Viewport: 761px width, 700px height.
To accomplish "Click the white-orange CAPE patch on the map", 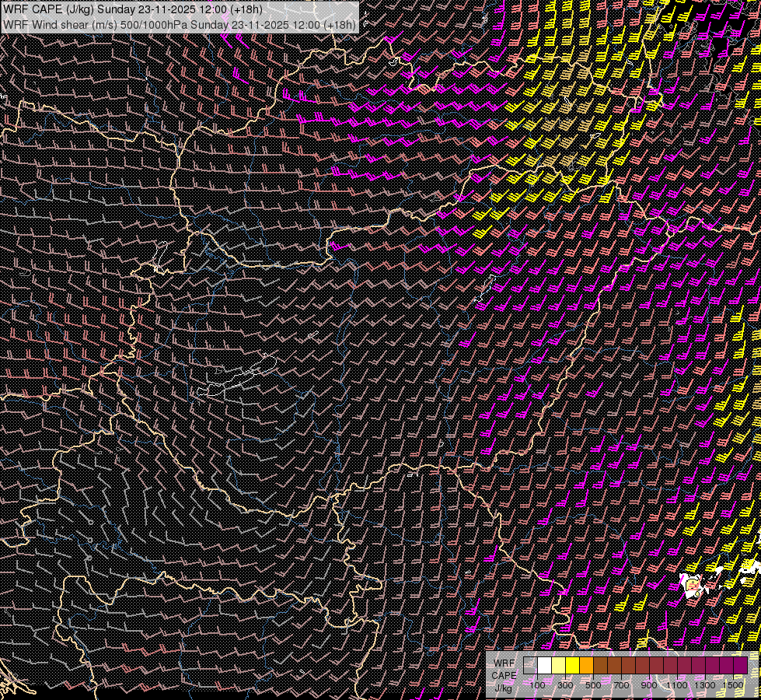I will point(692,585).
